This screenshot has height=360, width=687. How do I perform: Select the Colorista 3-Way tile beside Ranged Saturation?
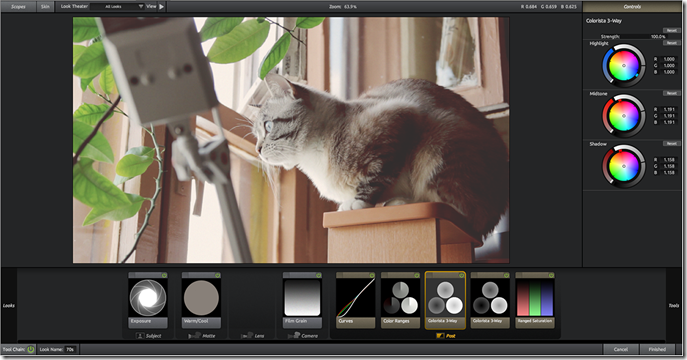click(x=490, y=300)
